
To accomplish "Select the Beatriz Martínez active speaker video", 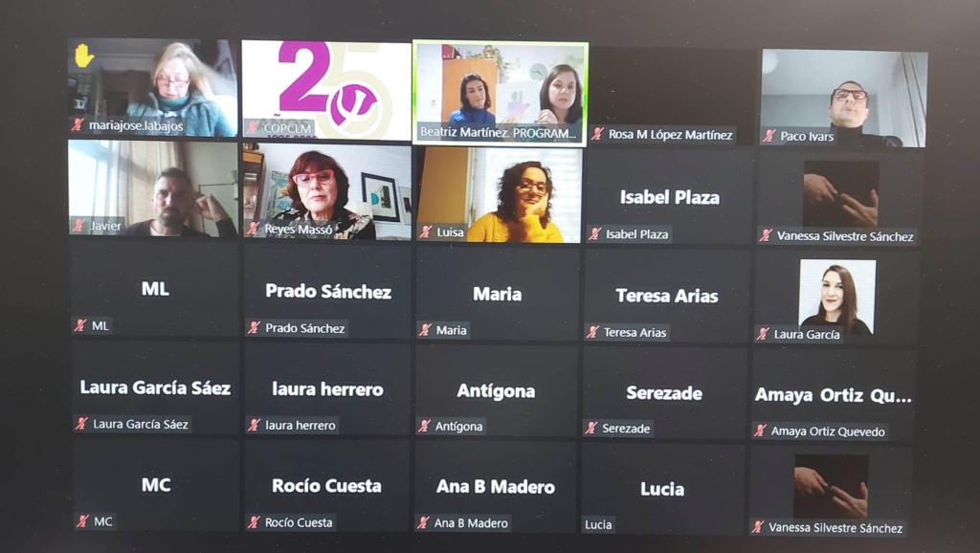I will click(500, 93).
